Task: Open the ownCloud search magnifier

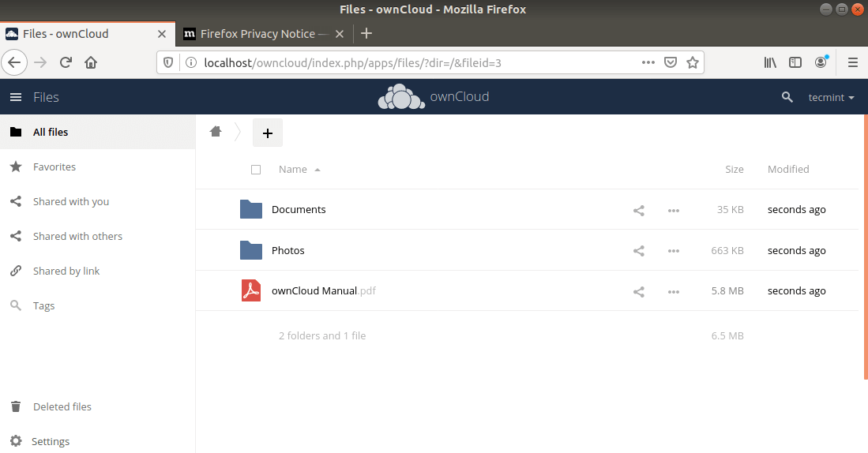Action: click(787, 97)
